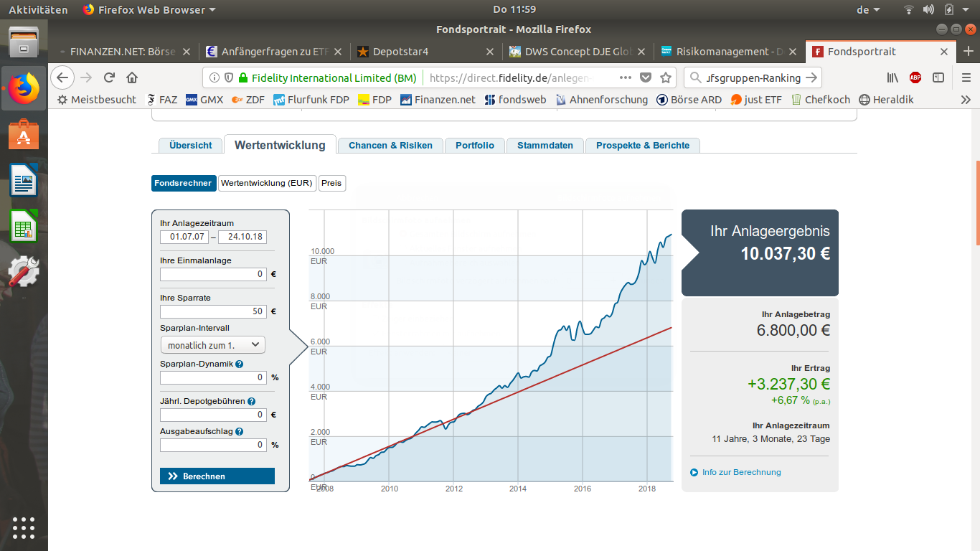Bookmark this page with star icon
This screenshot has height=551, width=980.
(x=666, y=77)
